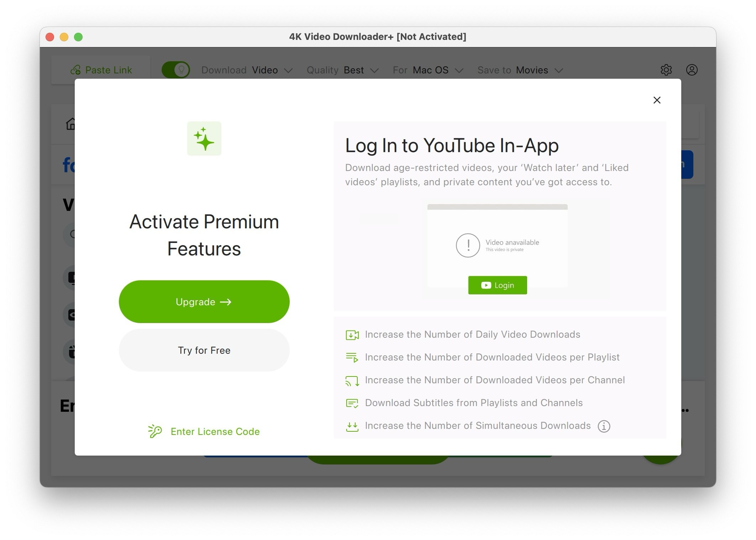756x540 pixels.
Task: Toggle YouTube In-App login button
Action: pos(497,285)
